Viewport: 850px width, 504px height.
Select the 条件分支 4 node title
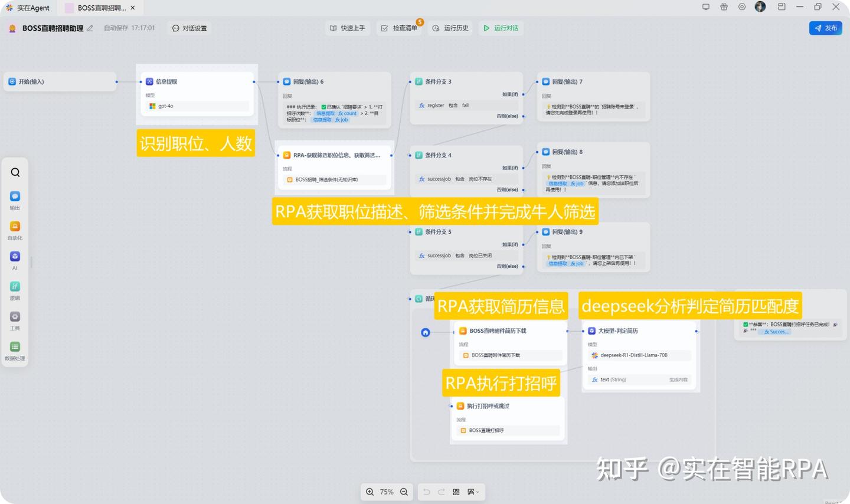(438, 155)
